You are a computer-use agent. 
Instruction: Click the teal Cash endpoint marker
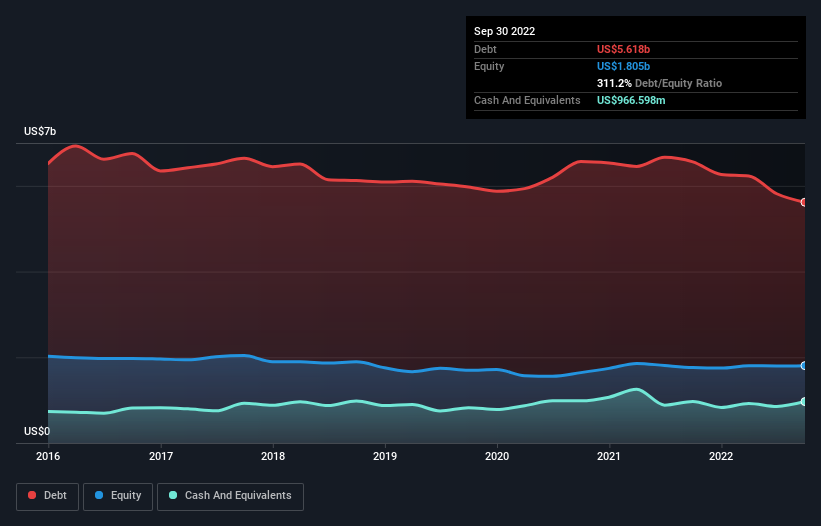[x=804, y=401]
